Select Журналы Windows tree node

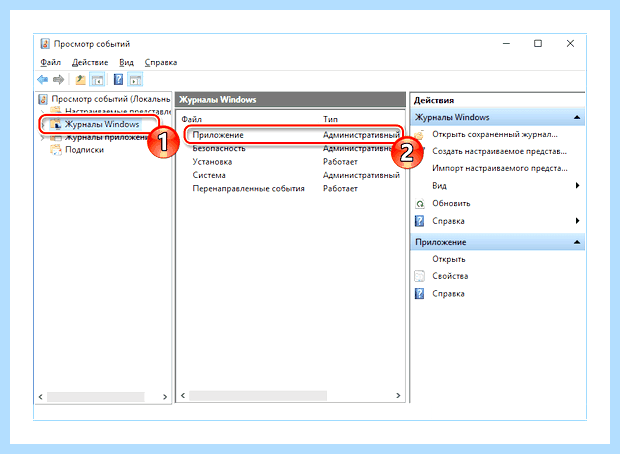[x=102, y=124]
